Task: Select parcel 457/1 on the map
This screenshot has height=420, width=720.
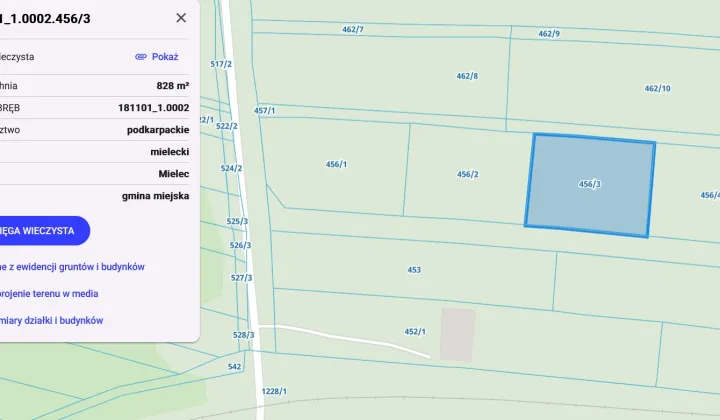Action: (264, 111)
